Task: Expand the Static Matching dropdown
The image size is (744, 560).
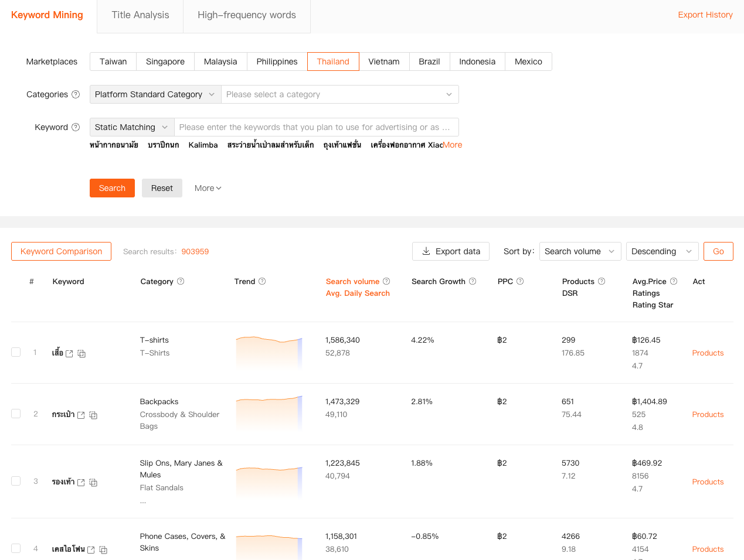Action: point(132,127)
